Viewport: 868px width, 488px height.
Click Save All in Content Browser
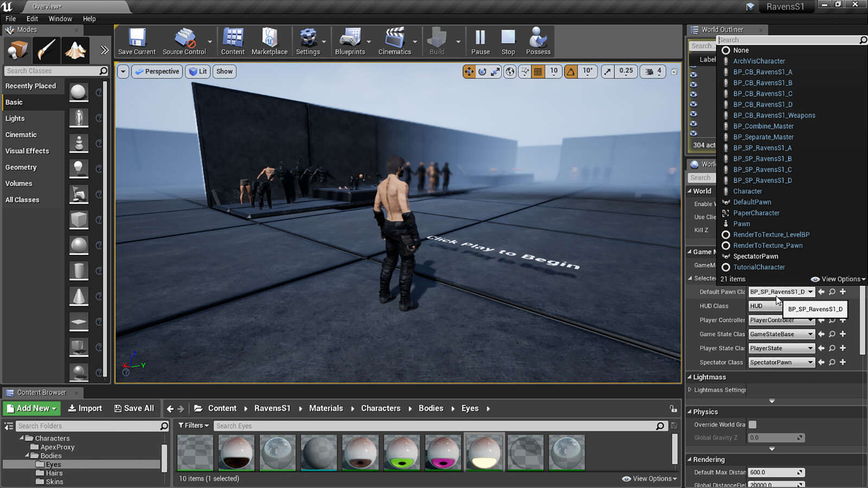pyautogui.click(x=134, y=408)
